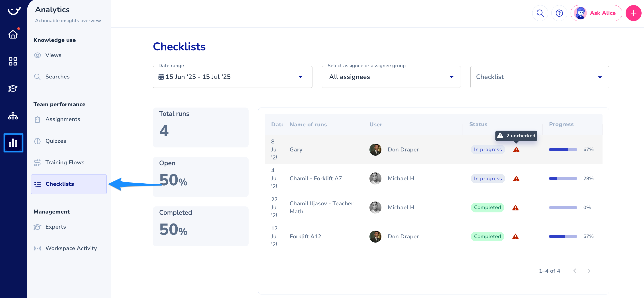This screenshot has height=298, width=644.
Task: Select the Analytics bar chart icon
Action: [13, 143]
